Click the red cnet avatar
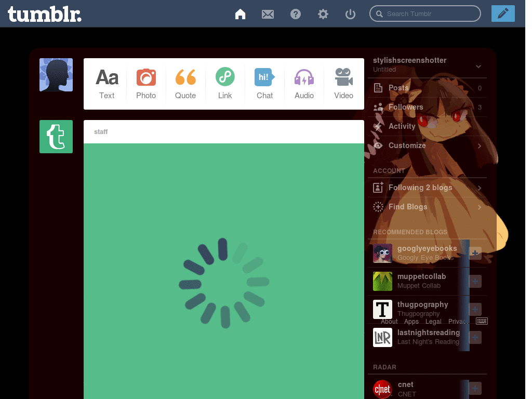This screenshot has height=399, width=532. click(x=382, y=389)
